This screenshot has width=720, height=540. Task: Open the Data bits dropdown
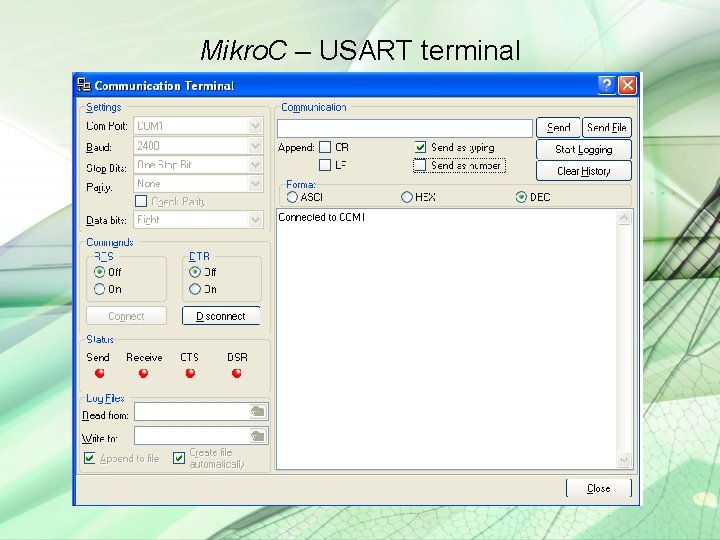coord(255,219)
